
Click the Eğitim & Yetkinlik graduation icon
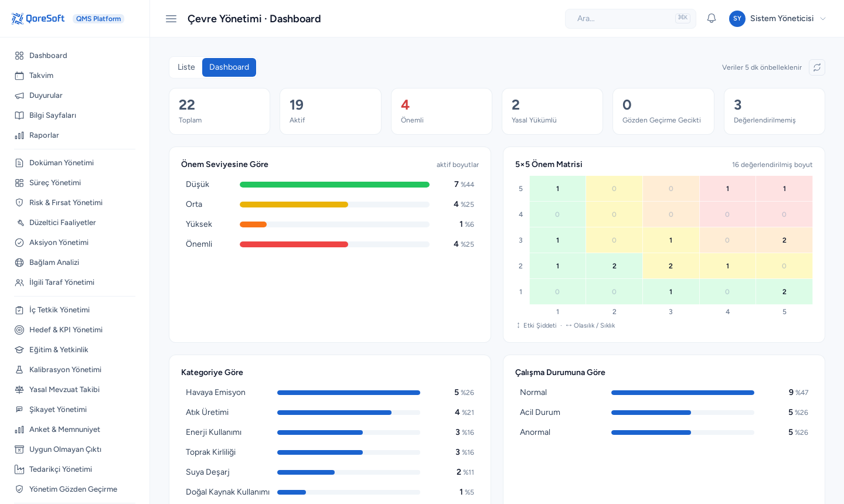click(x=19, y=350)
